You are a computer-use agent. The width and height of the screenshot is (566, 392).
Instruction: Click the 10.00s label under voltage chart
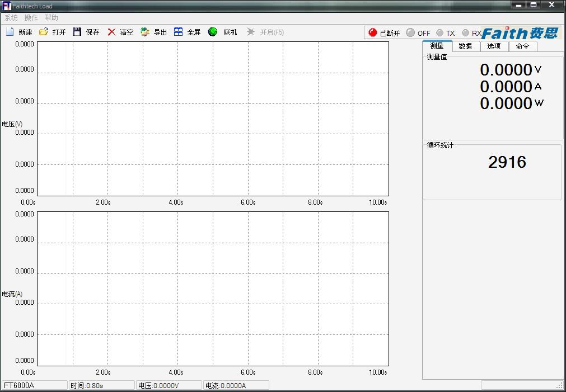pos(378,202)
